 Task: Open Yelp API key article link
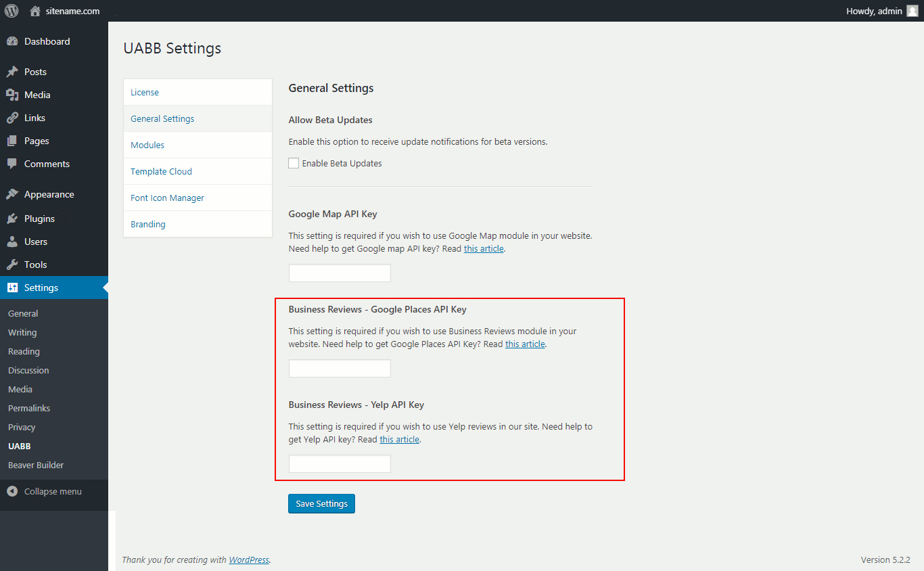(x=399, y=439)
